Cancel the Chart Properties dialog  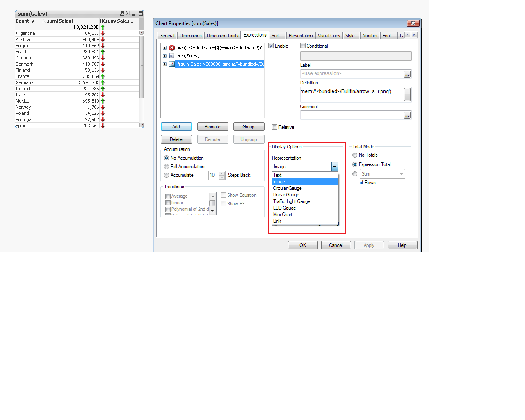click(x=336, y=245)
